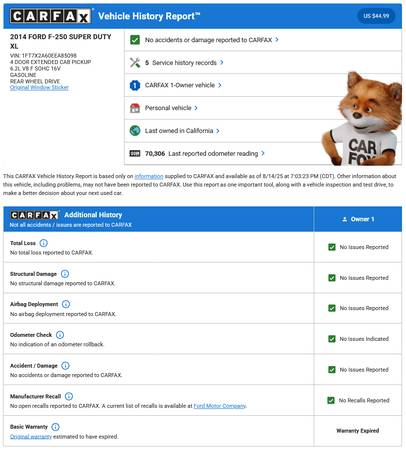Click the Accident / Damage green check mark
Screen dimensions: 406x450
click(332, 370)
